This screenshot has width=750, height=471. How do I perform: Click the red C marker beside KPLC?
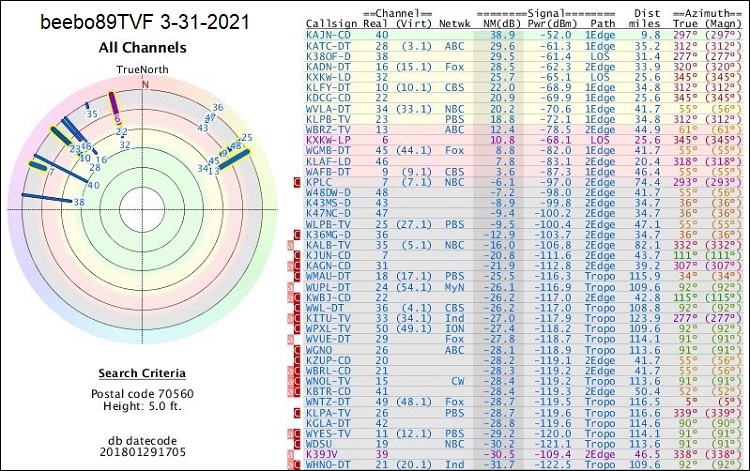tap(295, 183)
